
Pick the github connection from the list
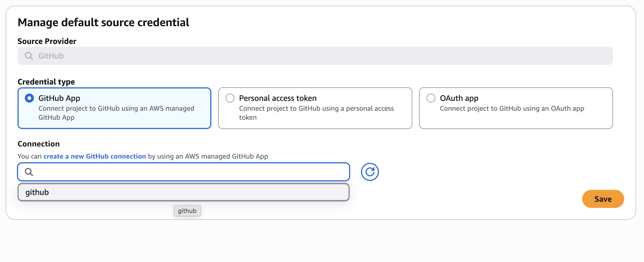click(183, 192)
